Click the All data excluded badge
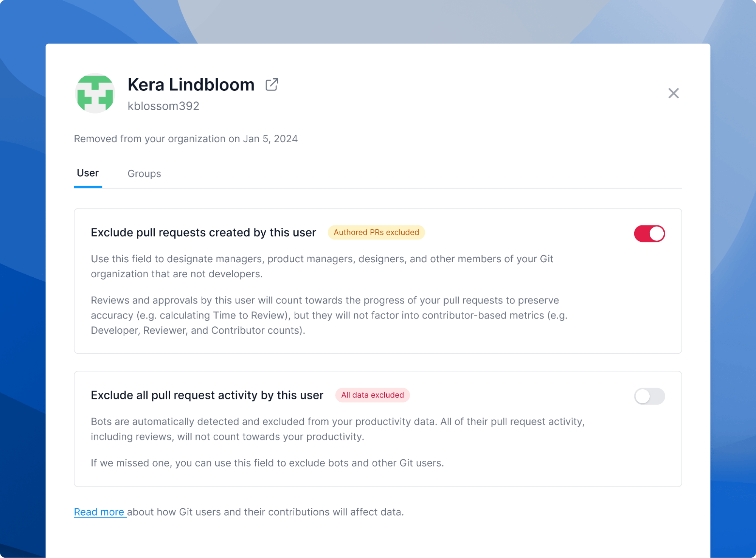 372,395
